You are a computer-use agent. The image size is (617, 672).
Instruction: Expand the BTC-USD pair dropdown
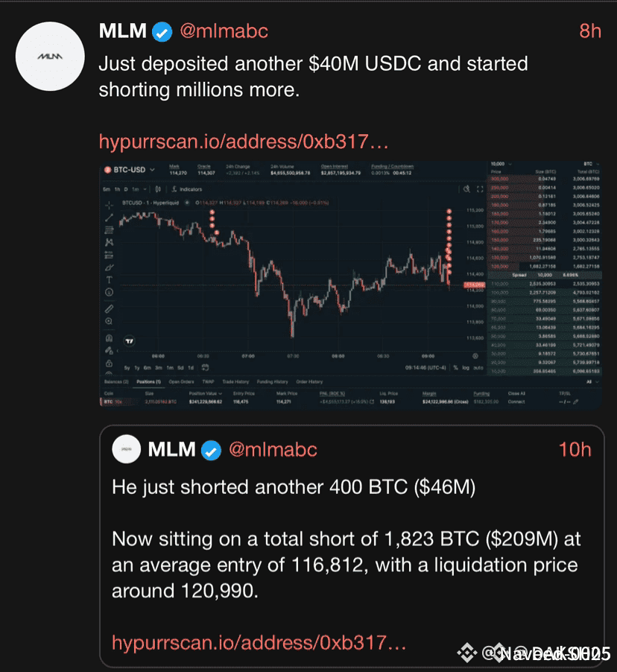tap(153, 169)
